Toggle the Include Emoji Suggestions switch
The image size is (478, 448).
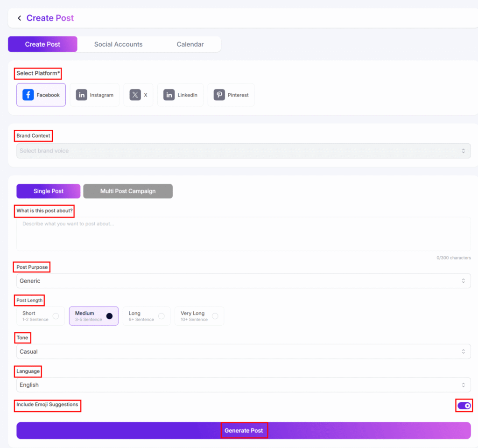coord(464,406)
